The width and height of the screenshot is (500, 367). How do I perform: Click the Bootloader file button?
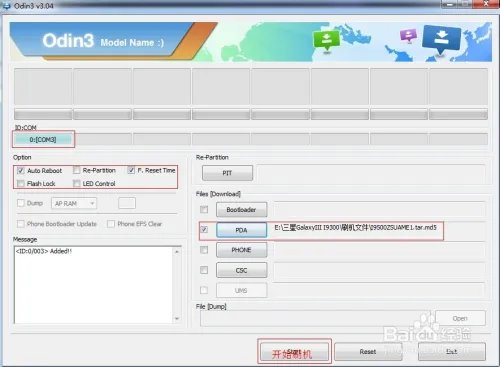click(241, 210)
